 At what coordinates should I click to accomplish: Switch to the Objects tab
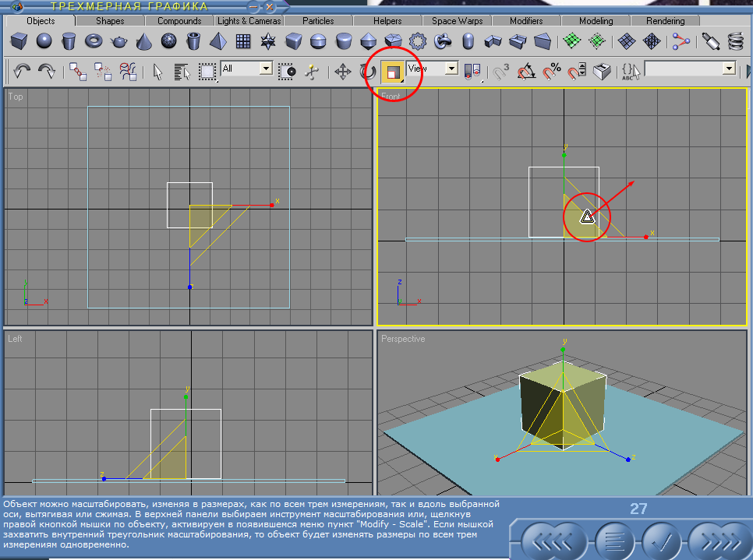pos(41,20)
